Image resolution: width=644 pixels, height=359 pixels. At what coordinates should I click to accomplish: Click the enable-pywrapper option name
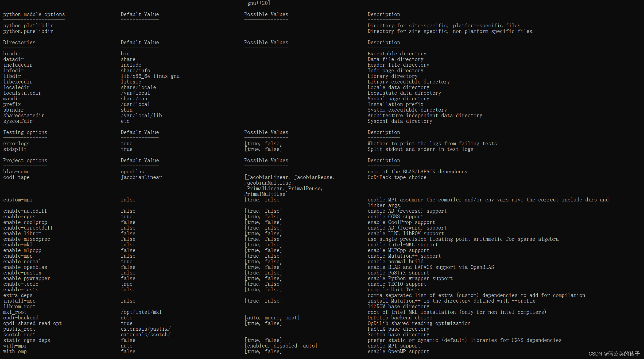tap(27, 278)
